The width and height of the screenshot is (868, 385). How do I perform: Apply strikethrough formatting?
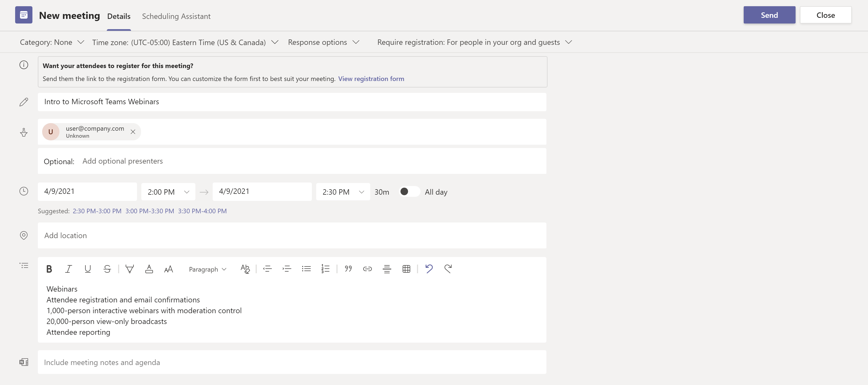tap(107, 269)
